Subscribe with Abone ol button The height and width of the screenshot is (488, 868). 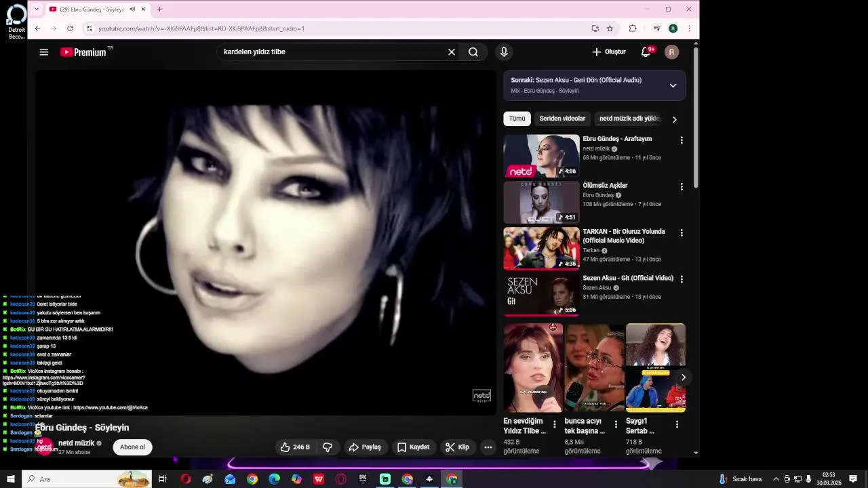[x=132, y=447]
